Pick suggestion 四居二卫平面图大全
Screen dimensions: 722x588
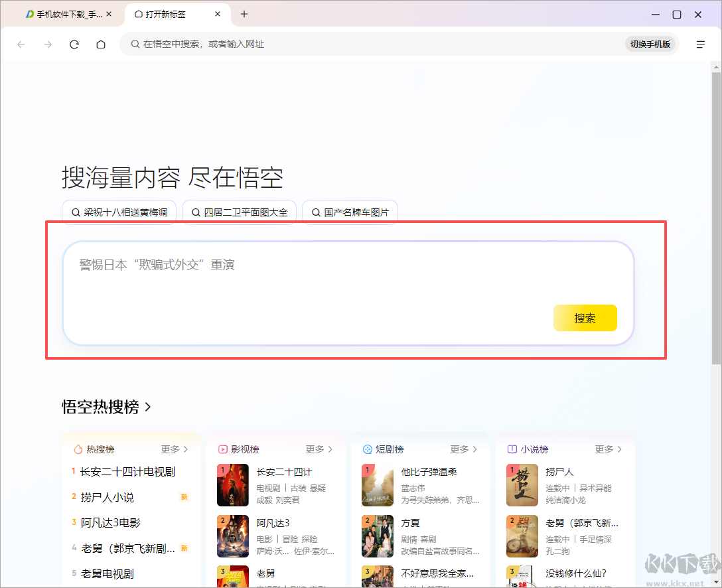[240, 212]
